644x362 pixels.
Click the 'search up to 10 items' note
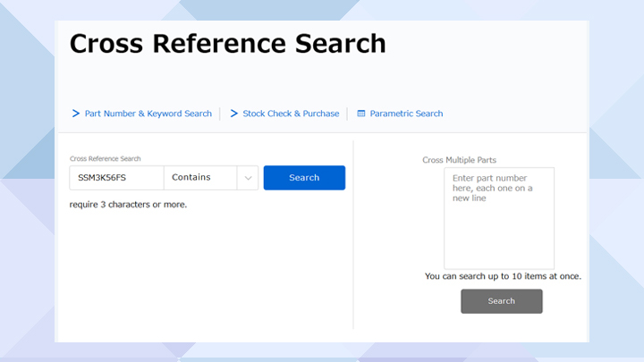[x=503, y=276]
